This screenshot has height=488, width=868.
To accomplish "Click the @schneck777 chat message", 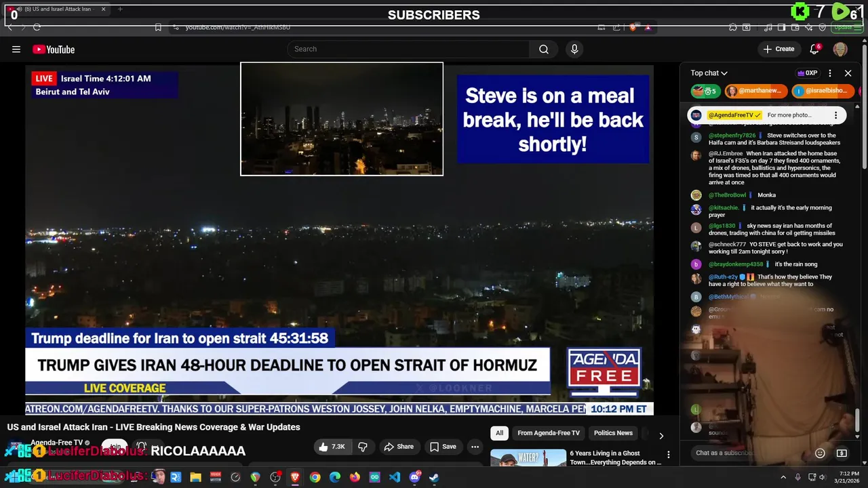I will pos(766,247).
